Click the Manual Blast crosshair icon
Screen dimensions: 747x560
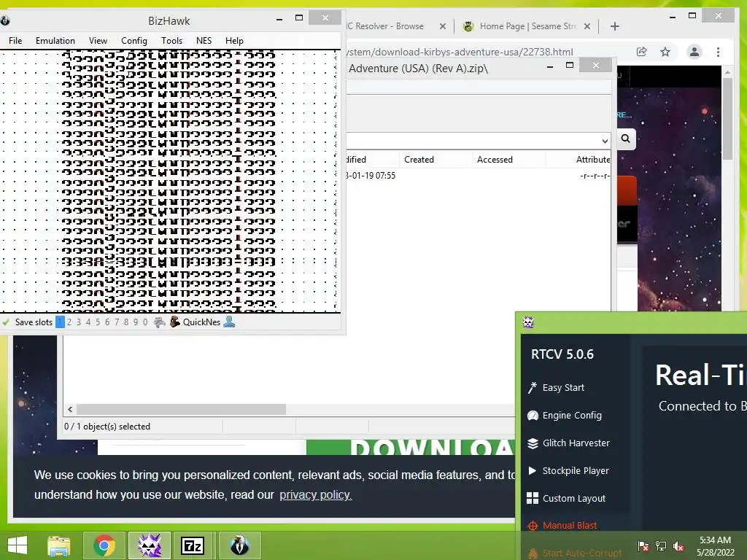coord(533,526)
